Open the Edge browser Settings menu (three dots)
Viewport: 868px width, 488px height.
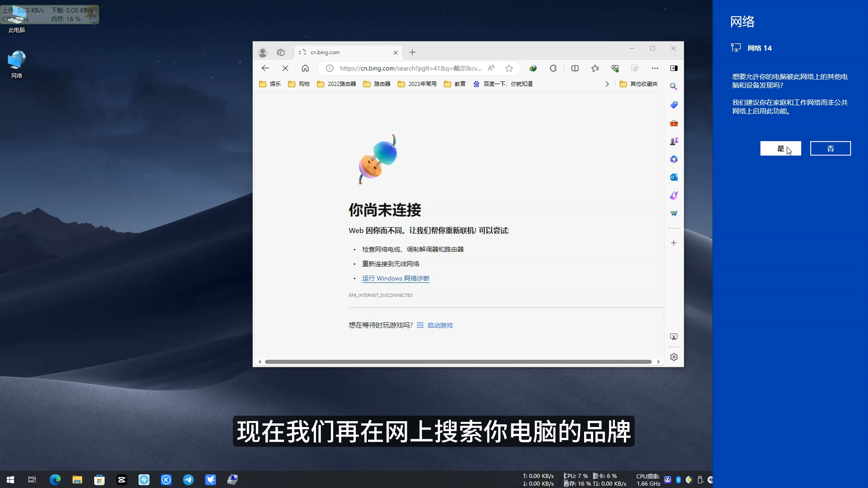point(655,68)
